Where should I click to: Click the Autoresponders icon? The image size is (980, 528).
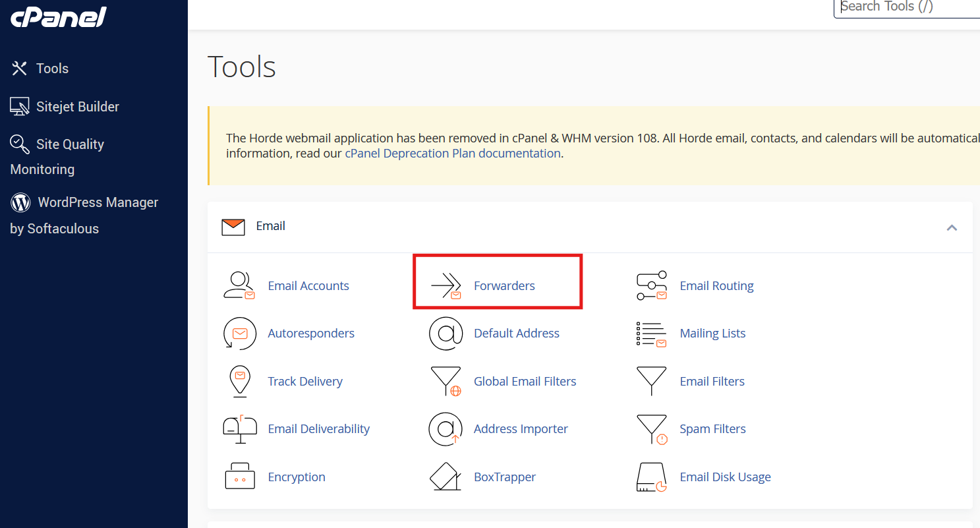[x=239, y=334]
